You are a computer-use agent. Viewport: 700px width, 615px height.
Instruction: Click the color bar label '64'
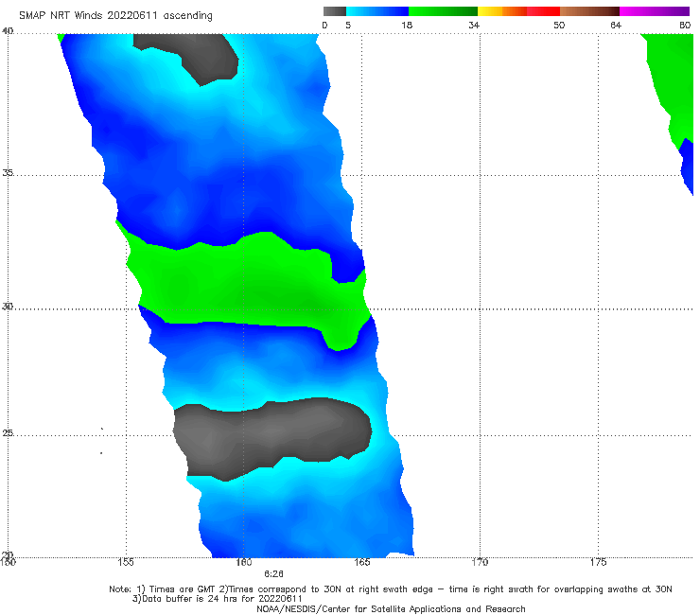coord(616,26)
